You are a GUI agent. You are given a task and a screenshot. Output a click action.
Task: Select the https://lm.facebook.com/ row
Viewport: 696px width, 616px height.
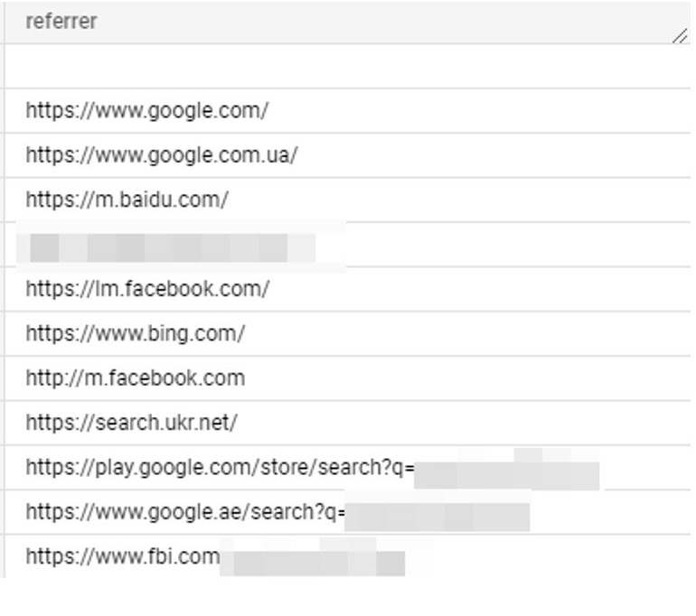348,289
